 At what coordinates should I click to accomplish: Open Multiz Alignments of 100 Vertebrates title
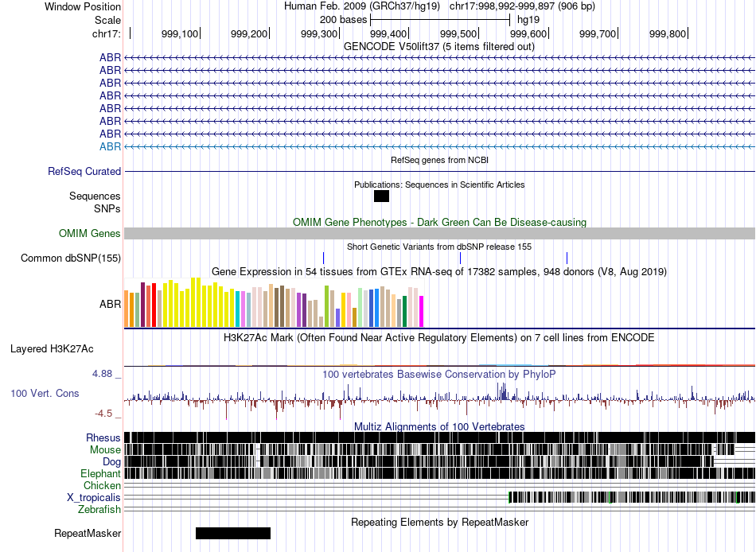[439, 426]
